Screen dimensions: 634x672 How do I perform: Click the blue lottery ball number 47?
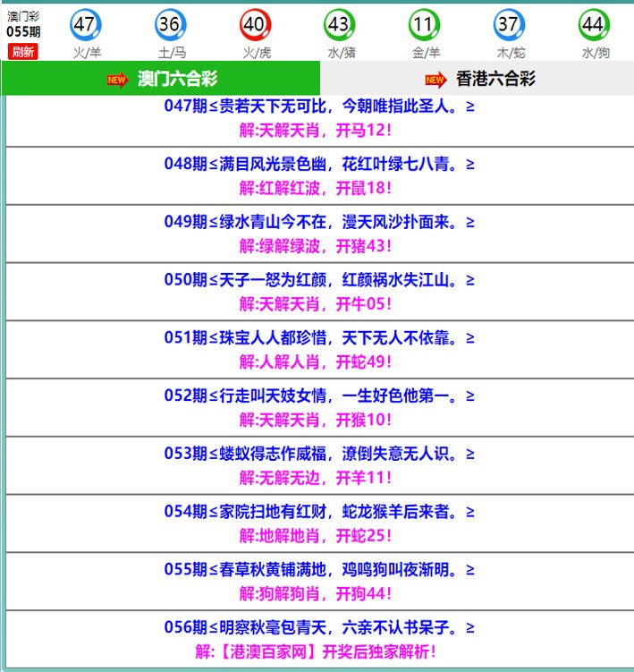pyautogui.click(x=86, y=25)
